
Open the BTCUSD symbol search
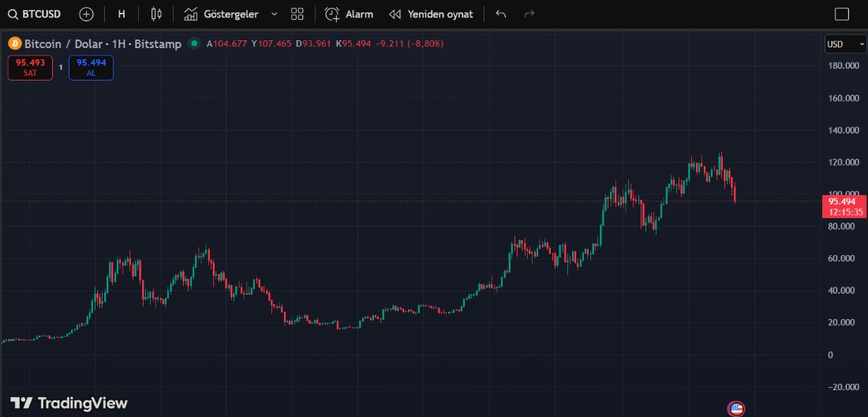(34, 14)
